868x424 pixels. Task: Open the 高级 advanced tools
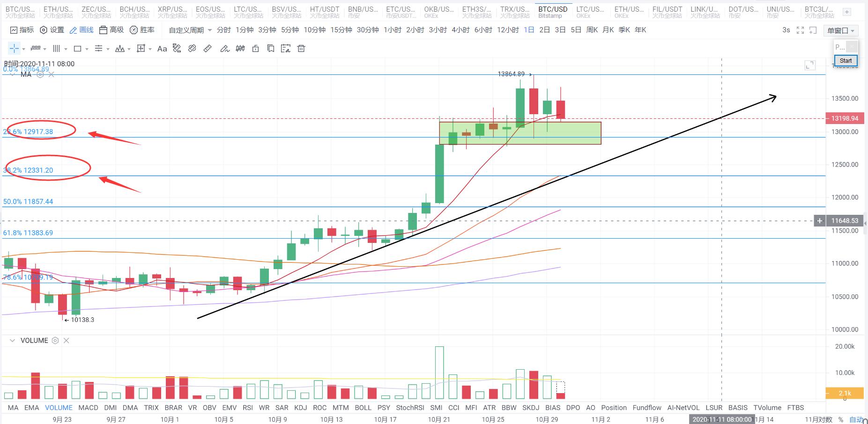111,30
